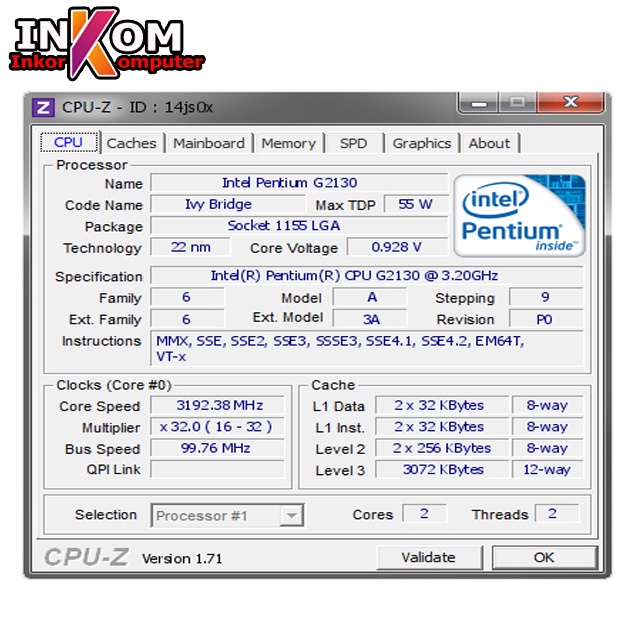Click the gray CPU-Z logo at bottom
This screenshot has width=640, height=640.
click(x=87, y=557)
